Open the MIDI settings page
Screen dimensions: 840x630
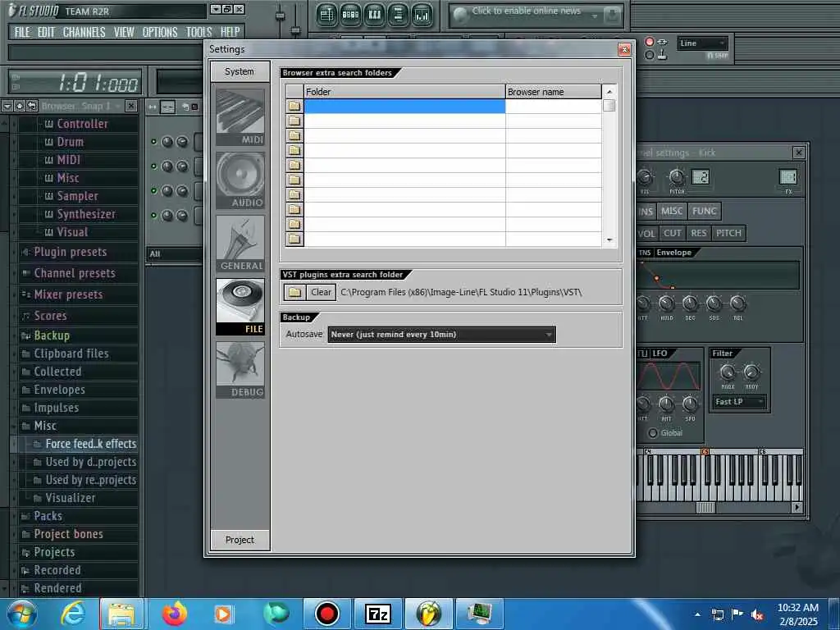[x=240, y=117]
